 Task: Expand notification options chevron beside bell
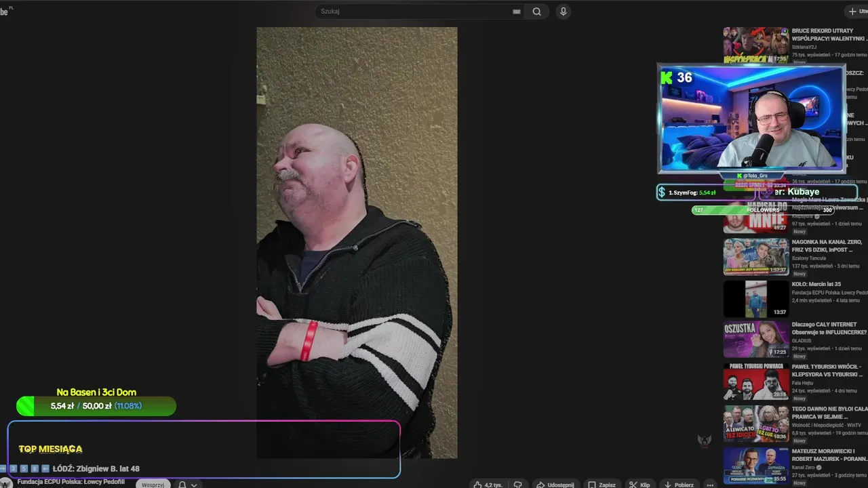point(194,485)
